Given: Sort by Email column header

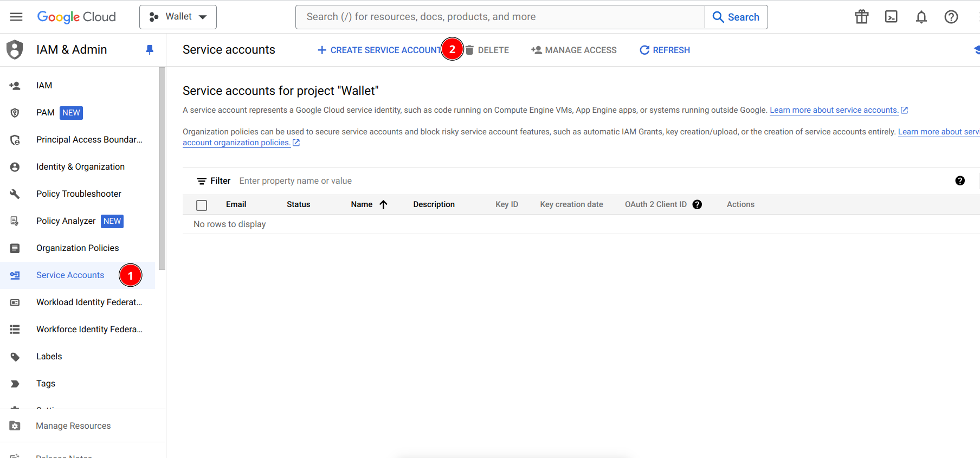Looking at the screenshot, I should [x=236, y=204].
